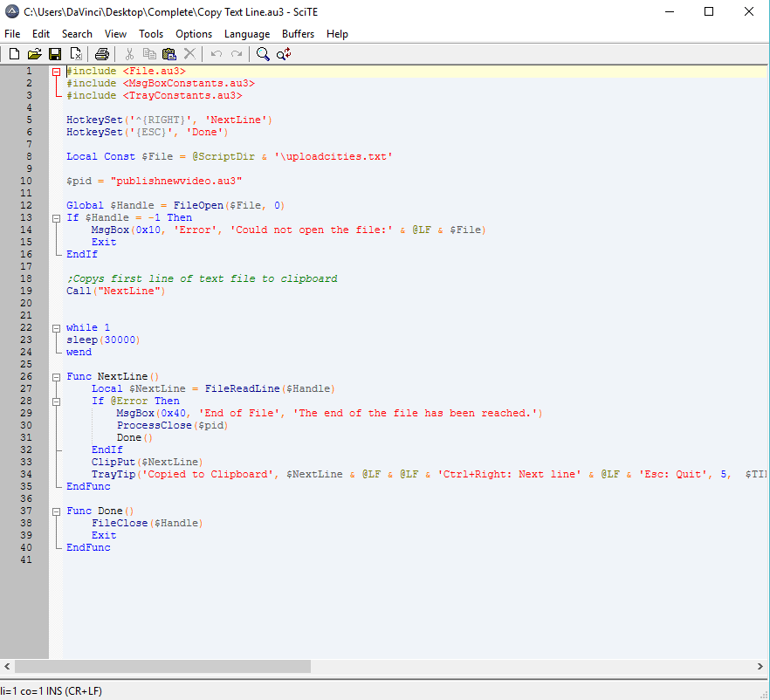This screenshot has height=700, width=770.
Task: Create a new file
Action: [x=12, y=53]
